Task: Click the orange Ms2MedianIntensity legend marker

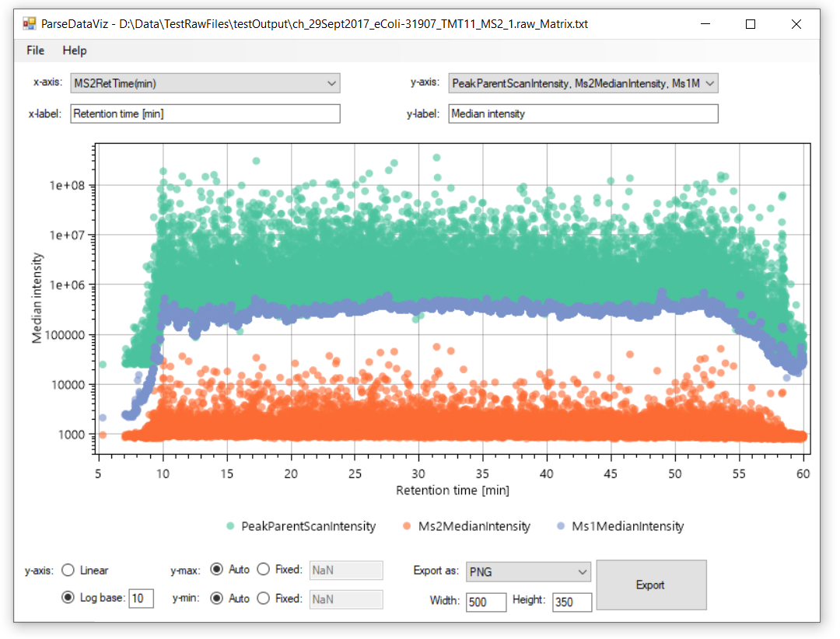Action: click(x=407, y=526)
